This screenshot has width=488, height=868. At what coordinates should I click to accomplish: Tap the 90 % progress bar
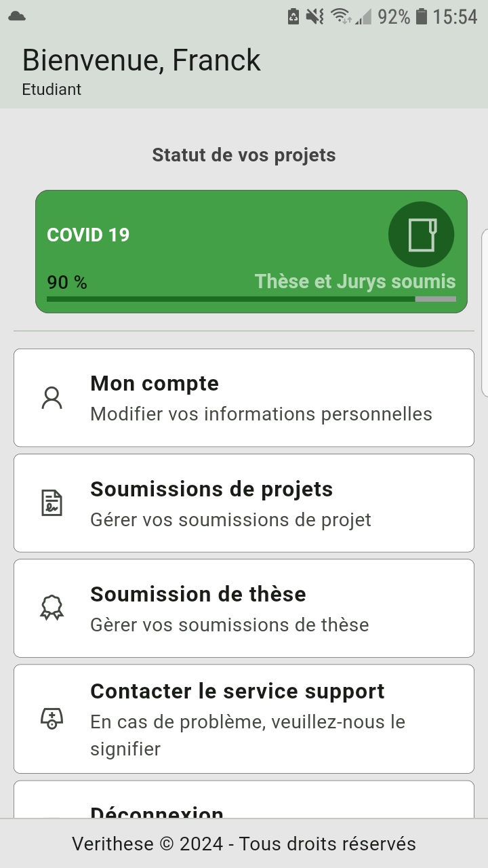click(x=251, y=298)
